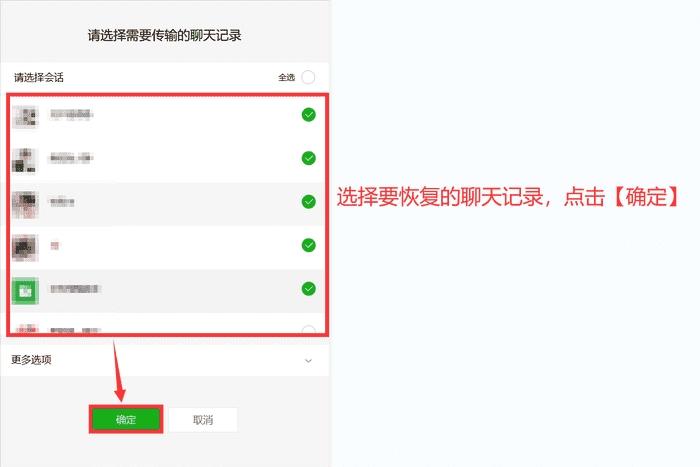This screenshot has width=700, height=467.
Task: Click the first conversation's avatar thumbnail
Action: click(x=25, y=117)
